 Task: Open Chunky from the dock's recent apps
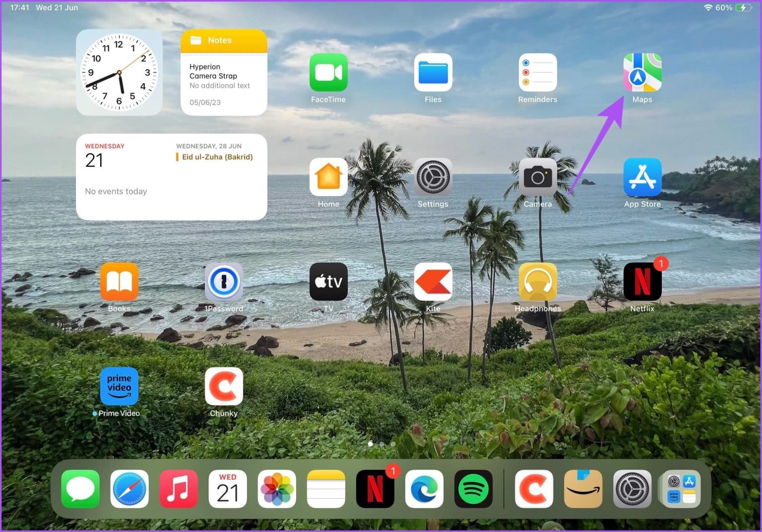coord(534,489)
